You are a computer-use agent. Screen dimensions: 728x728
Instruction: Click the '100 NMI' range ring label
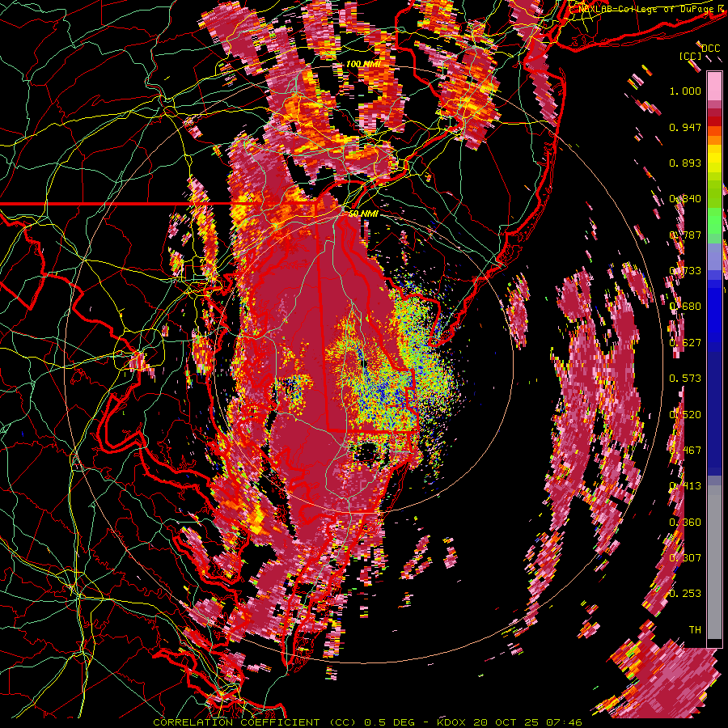pos(363,64)
